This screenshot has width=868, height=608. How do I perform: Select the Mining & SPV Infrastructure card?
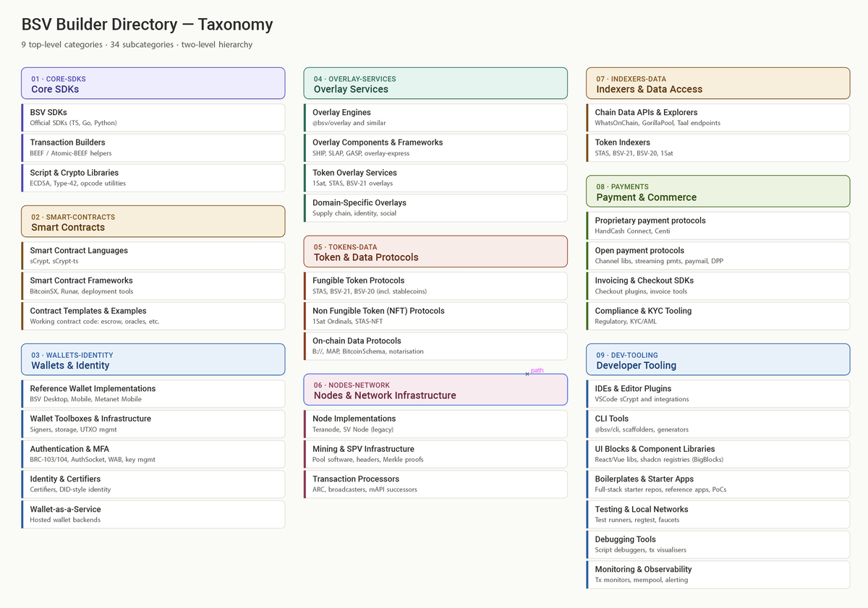tap(435, 454)
